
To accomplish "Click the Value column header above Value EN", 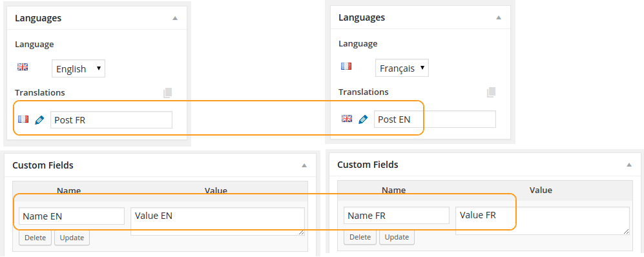I will point(216,190).
